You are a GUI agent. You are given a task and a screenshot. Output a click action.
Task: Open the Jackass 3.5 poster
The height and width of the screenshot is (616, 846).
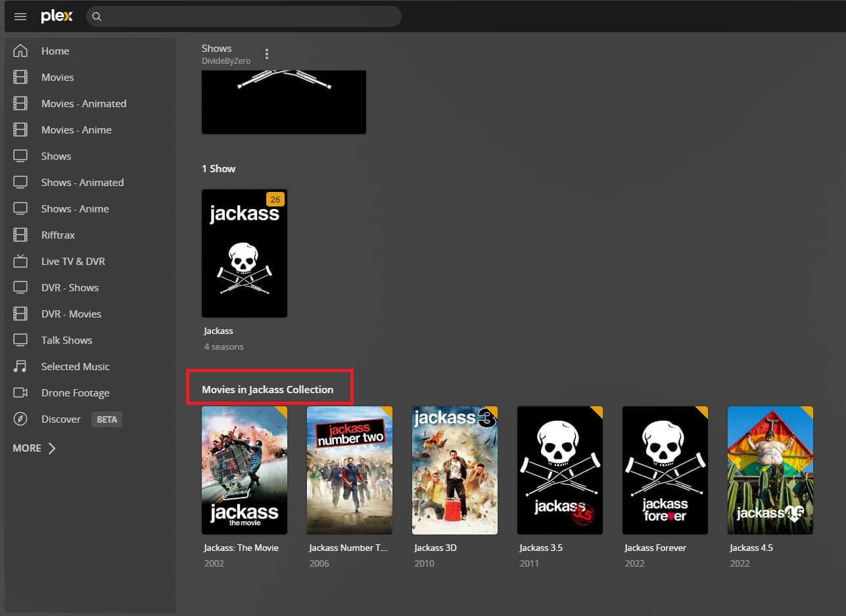pos(560,471)
